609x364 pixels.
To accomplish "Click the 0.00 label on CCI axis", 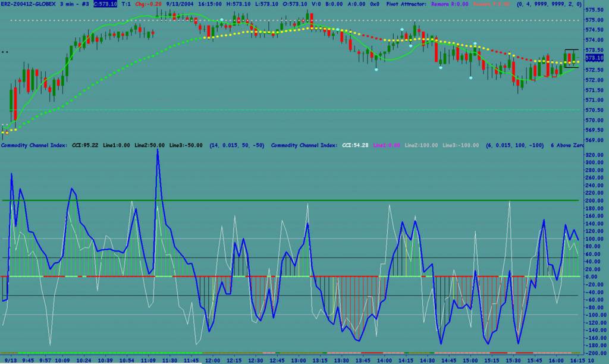I will pyautogui.click(x=592, y=277).
